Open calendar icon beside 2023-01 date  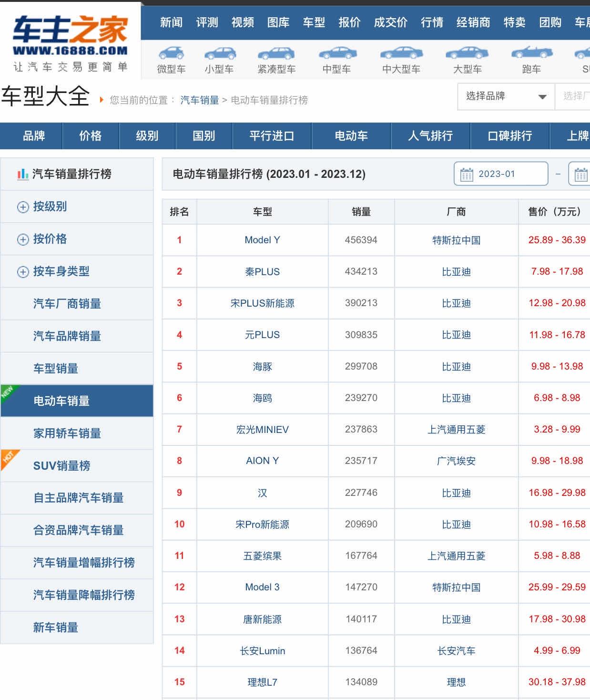467,175
